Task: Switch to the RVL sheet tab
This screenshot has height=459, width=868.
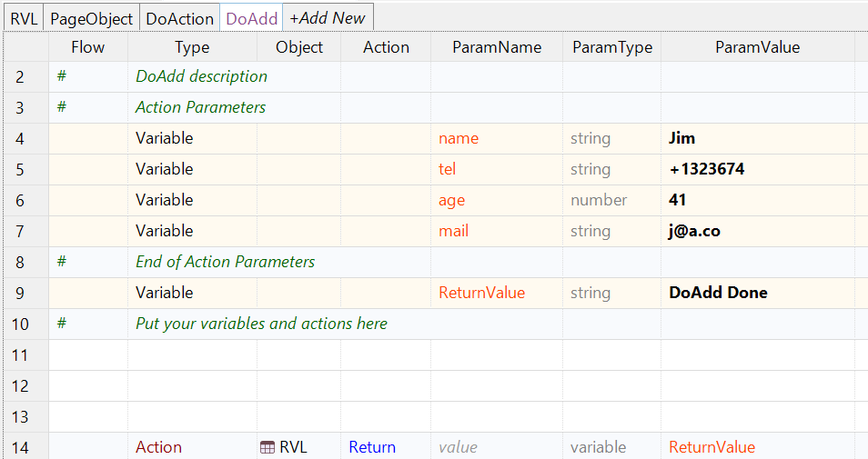Action: (24, 18)
